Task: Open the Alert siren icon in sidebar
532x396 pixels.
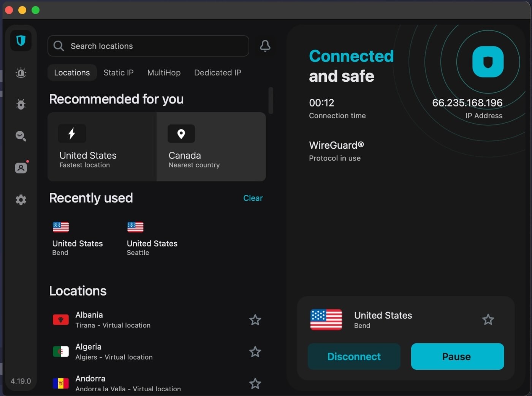Action: click(21, 73)
